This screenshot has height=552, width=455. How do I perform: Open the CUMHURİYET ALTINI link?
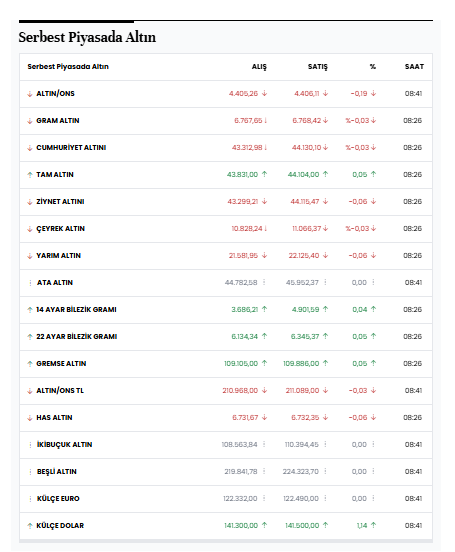[x=71, y=148]
